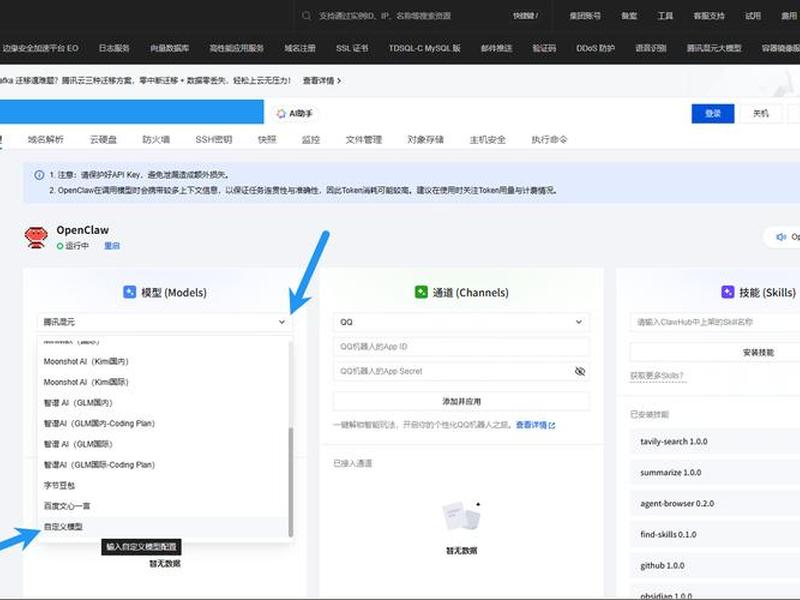The image size is (800, 600).
Task: Click 客服支持 in the top menu
Action: [x=709, y=16]
